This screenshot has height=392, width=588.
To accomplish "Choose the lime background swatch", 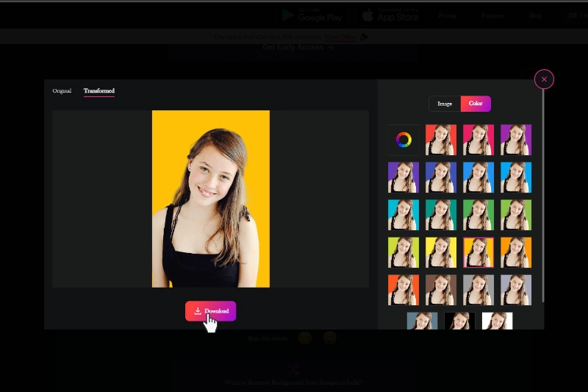I will click(x=404, y=252).
